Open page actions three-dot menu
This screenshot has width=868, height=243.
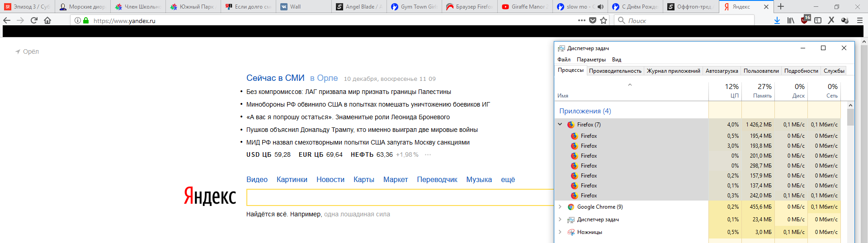(x=582, y=20)
